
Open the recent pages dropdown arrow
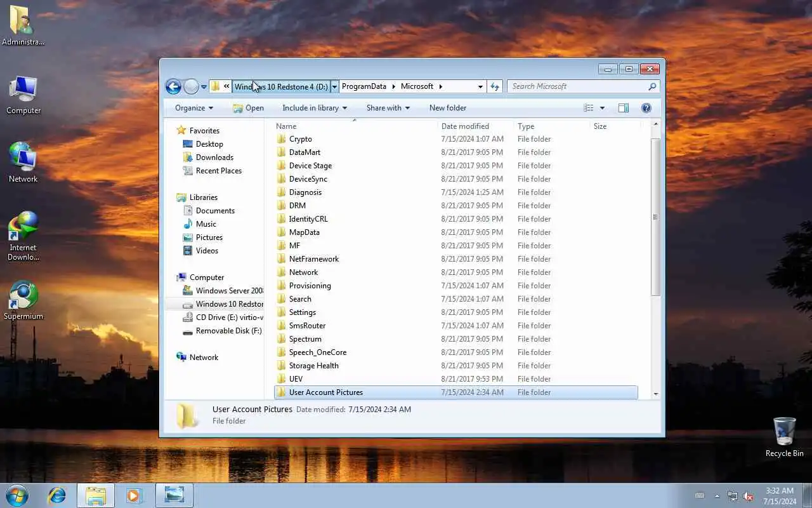[x=204, y=87]
